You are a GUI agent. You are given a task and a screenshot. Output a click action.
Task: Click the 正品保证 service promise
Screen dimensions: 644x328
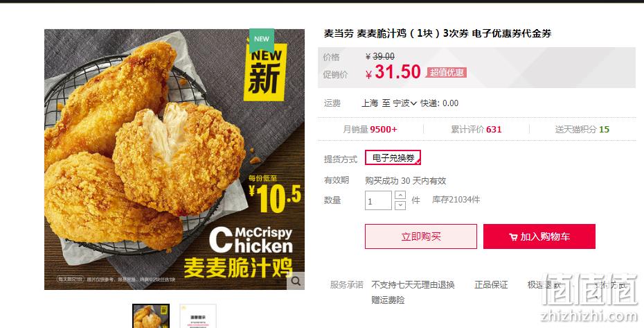click(491, 285)
